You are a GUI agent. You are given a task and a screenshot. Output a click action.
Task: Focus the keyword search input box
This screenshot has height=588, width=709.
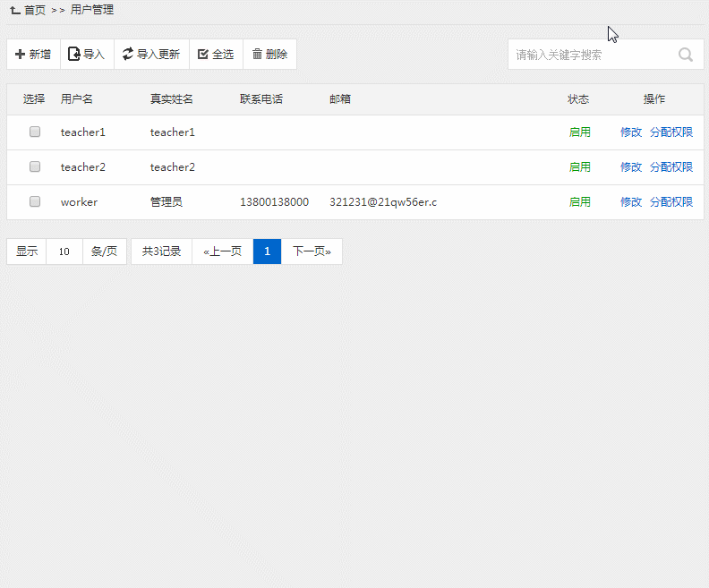(x=591, y=55)
